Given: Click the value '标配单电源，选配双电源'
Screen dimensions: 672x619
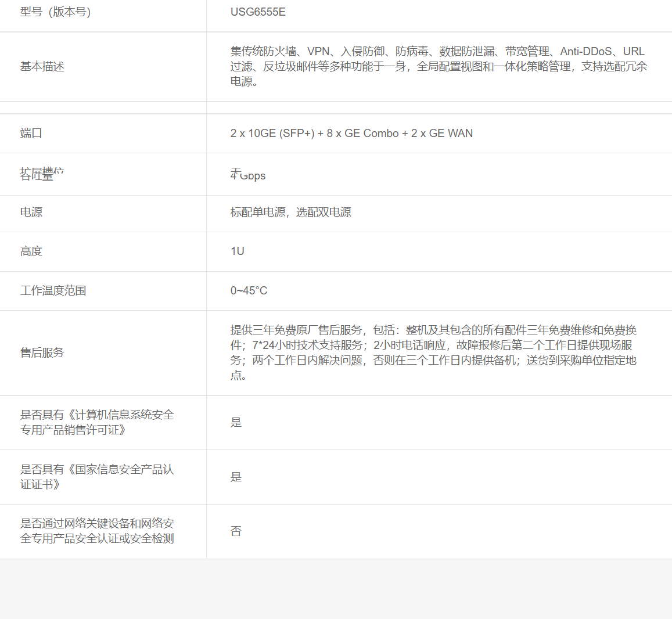Looking at the screenshot, I should point(290,212).
